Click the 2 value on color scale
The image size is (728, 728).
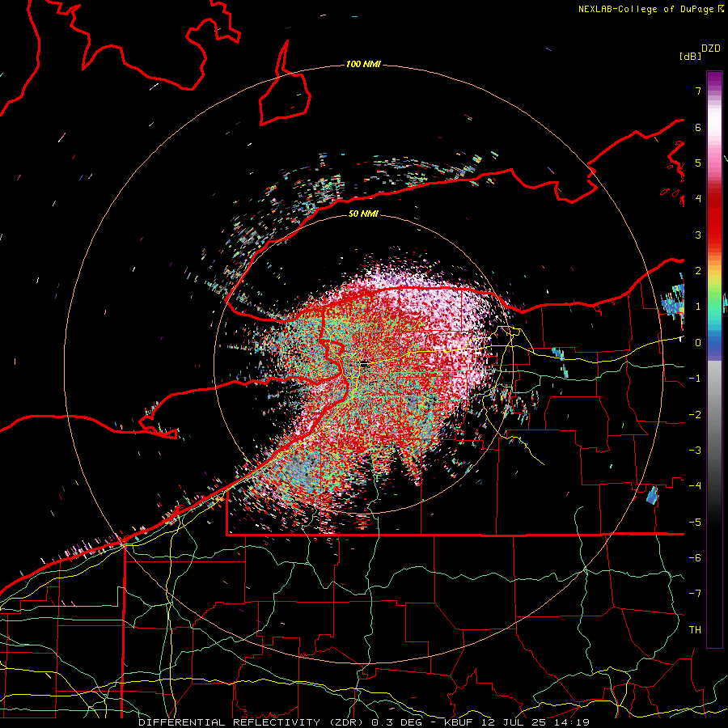[698, 271]
